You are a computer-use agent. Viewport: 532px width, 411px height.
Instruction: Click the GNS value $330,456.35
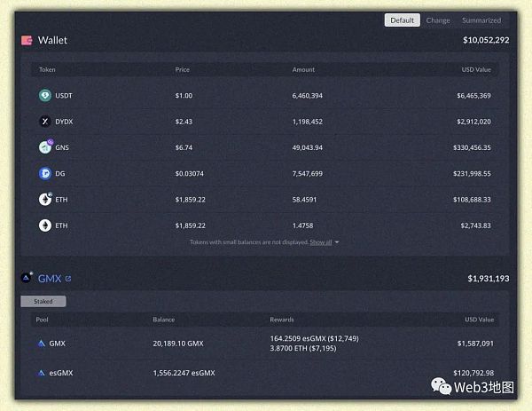472,147
